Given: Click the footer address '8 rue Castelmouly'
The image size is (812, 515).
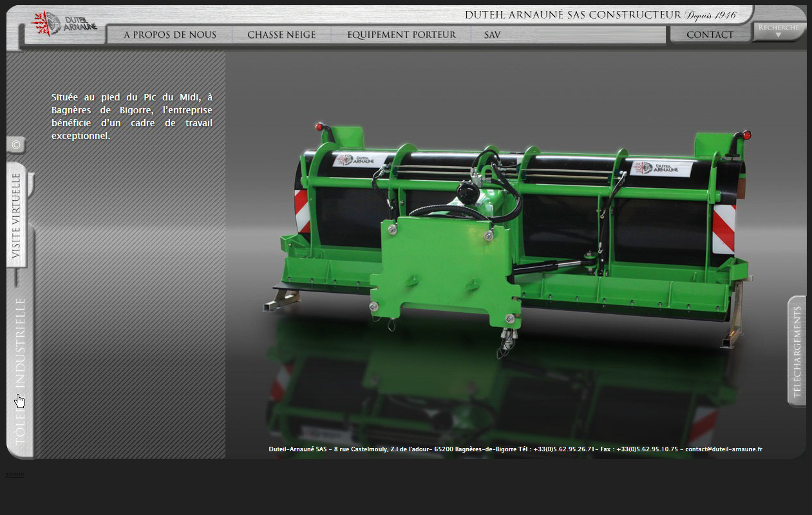Looking at the screenshot, I should (x=361, y=449).
